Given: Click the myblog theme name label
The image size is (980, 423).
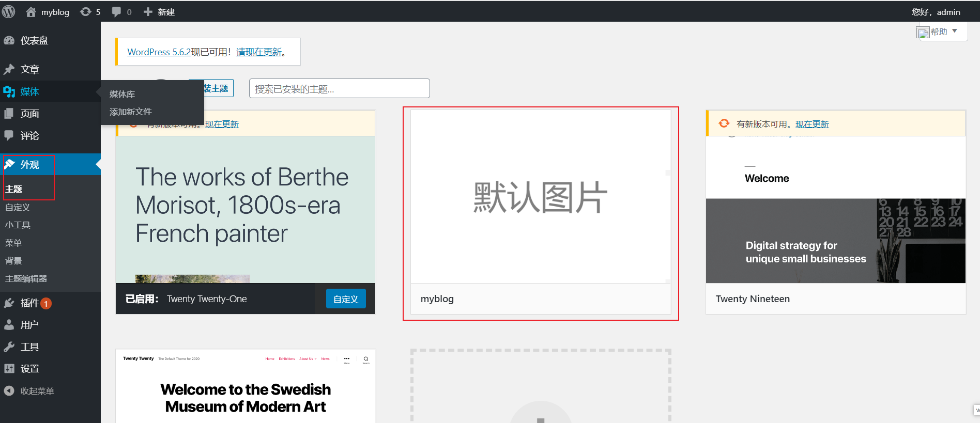Looking at the screenshot, I should [437, 299].
